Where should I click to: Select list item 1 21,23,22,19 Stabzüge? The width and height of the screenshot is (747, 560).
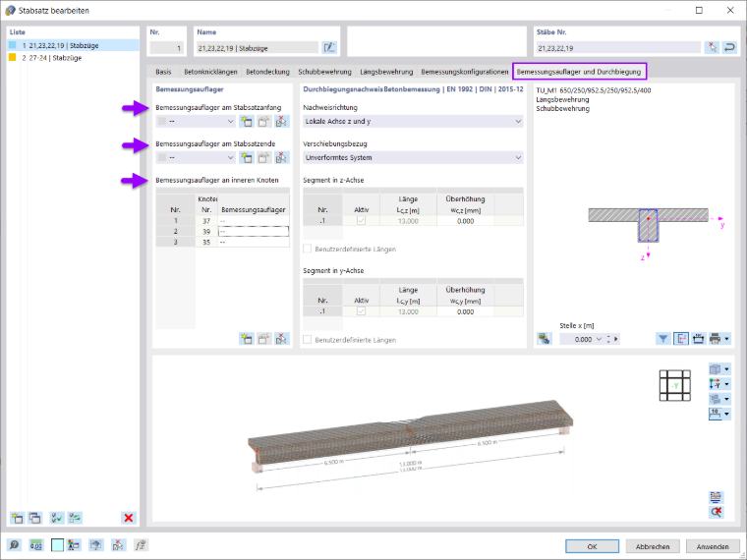click(73, 45)
